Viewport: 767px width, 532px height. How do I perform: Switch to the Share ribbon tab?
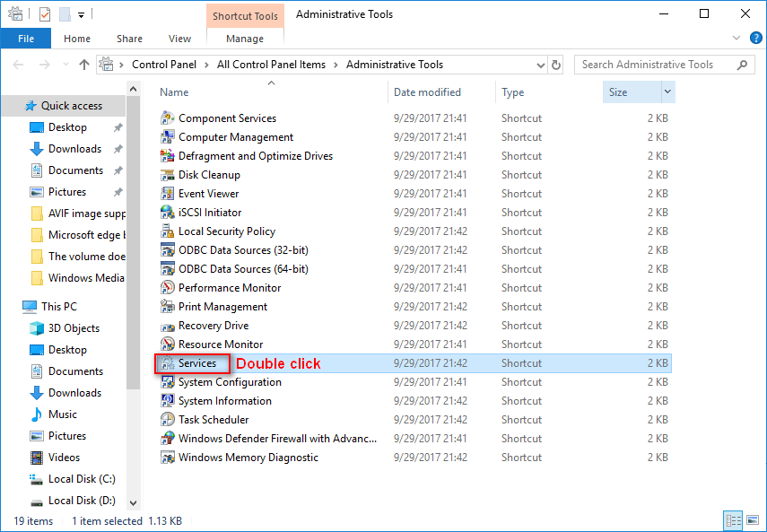pos(129,39)
